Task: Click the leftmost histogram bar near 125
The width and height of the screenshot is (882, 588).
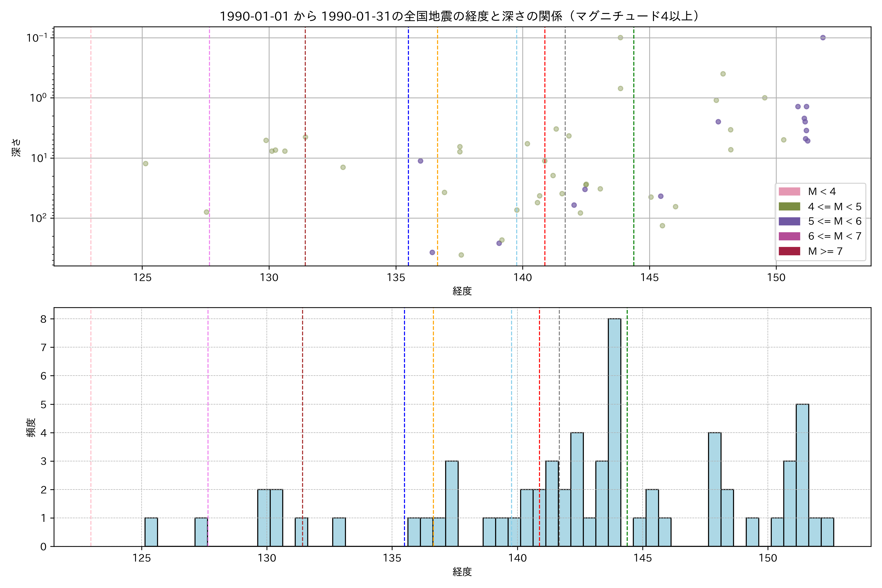Action: 151,532
